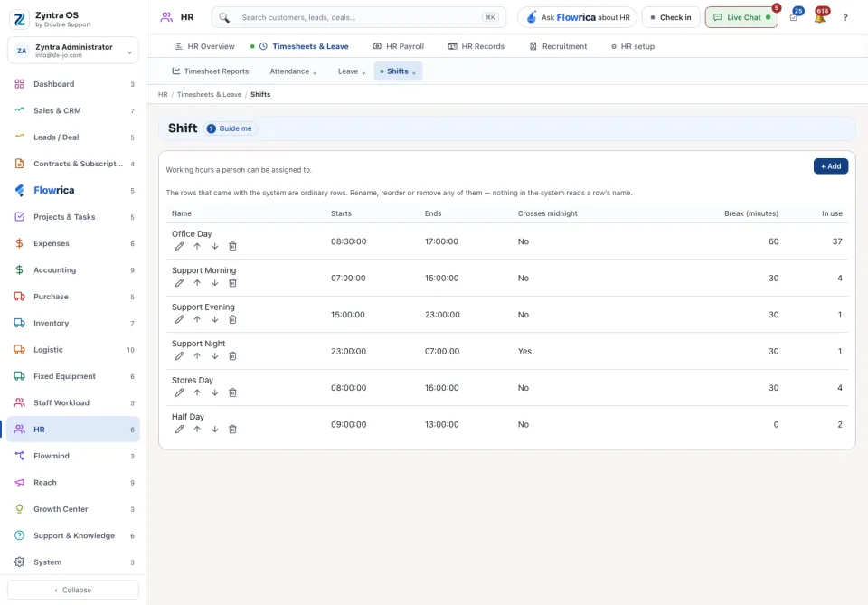The height and width of the screenshot is (605, 868).
Task: Move Half Day shift up
Action: click(197, 429)
